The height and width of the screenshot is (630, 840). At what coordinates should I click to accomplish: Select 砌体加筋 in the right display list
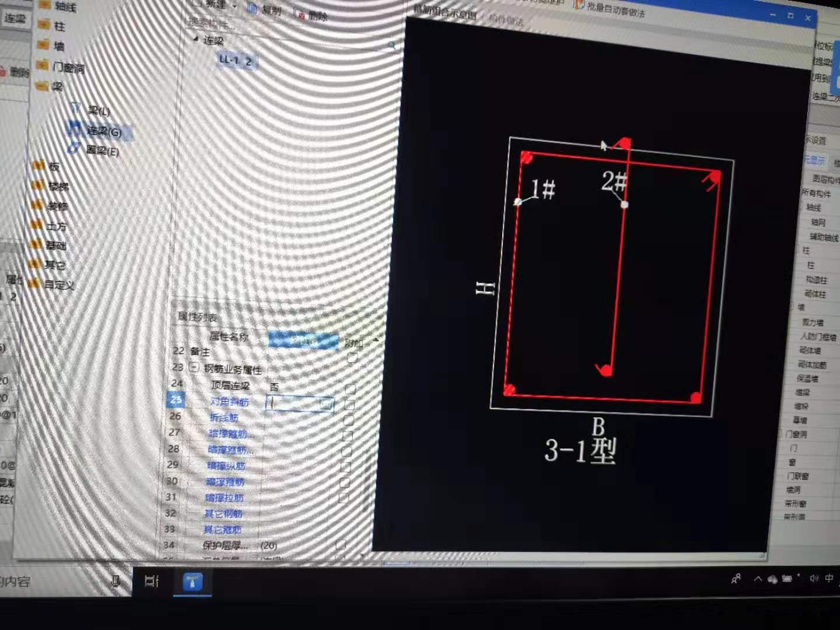[812, 365]
